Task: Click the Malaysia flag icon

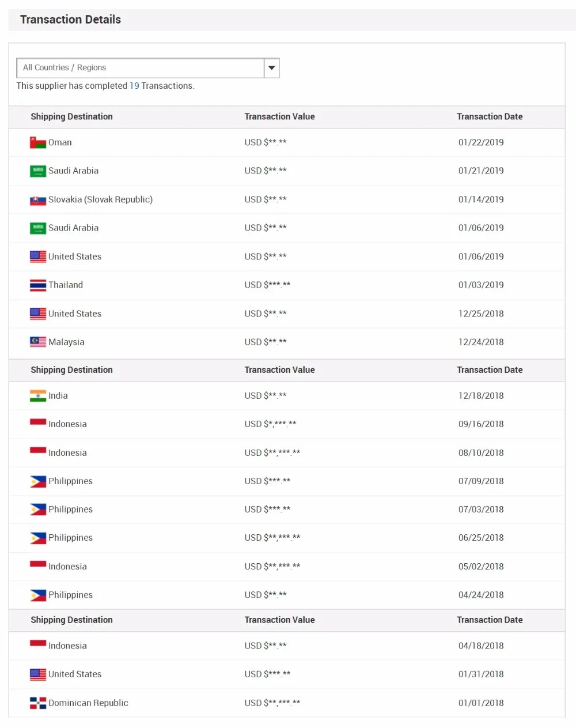Action: [x=38, y=342]
